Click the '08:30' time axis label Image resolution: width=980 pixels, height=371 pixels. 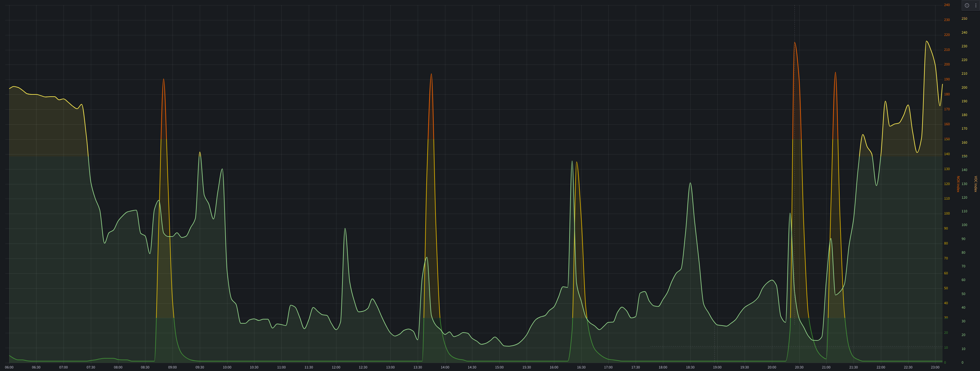pyautogui.click(x=145, y=368)
